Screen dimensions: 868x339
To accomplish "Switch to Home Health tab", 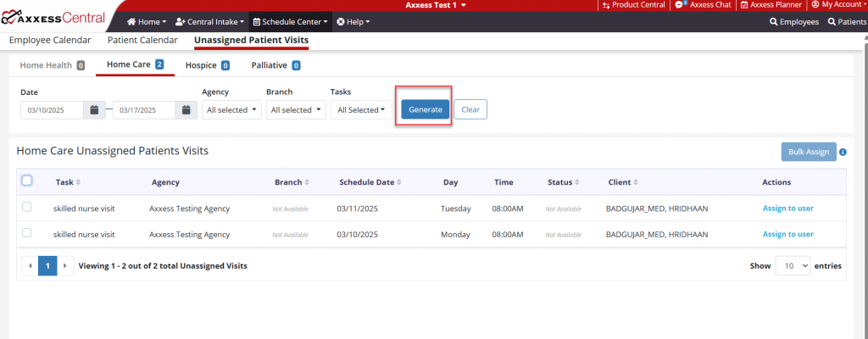I will tap(53, 65).
